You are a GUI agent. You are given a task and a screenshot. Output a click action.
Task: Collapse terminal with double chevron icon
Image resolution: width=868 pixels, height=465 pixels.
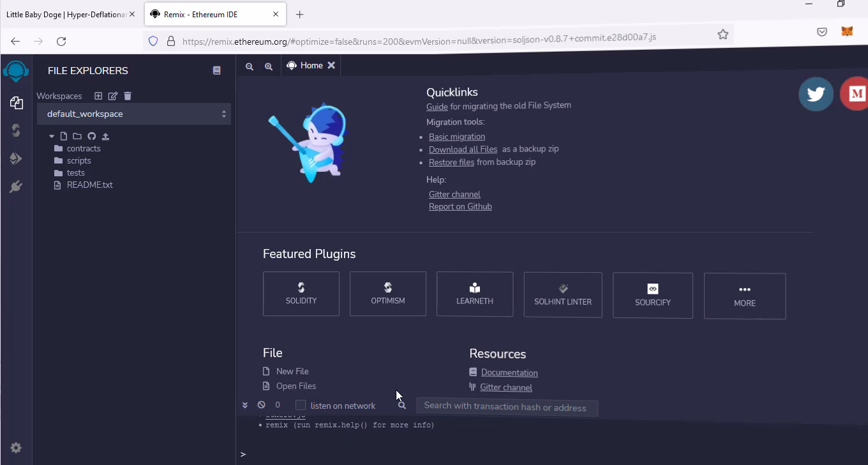click(244, 405)
